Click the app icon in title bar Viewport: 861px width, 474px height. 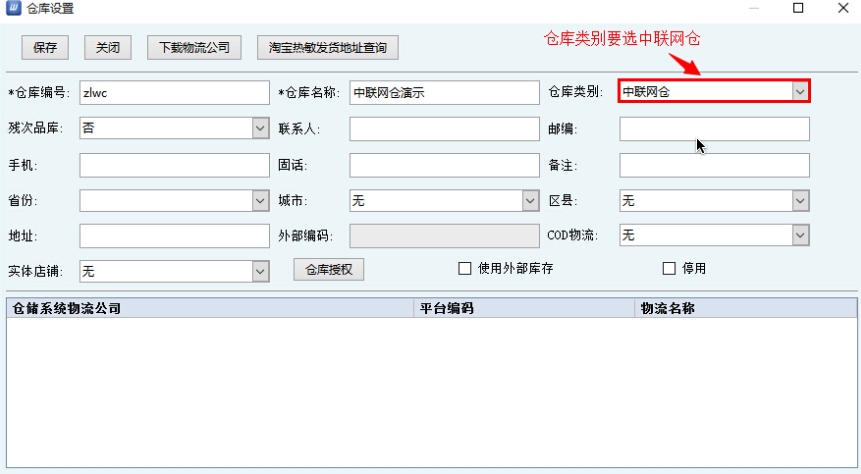pos(13,8)
